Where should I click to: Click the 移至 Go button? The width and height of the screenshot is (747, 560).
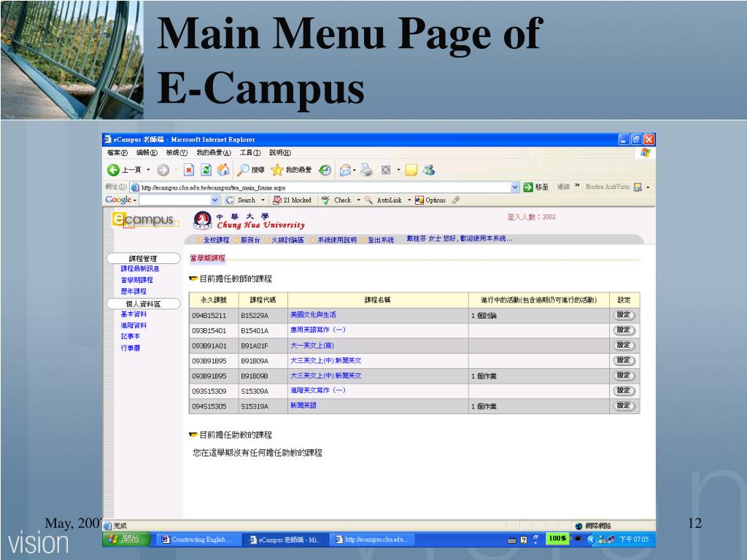[x=536, y=187]
